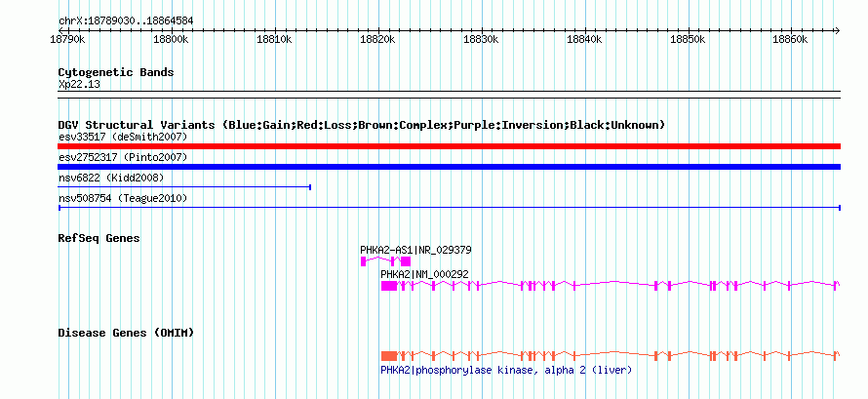Click the orange OMIM PHKA2 first exon block

[x=389, y=356]
